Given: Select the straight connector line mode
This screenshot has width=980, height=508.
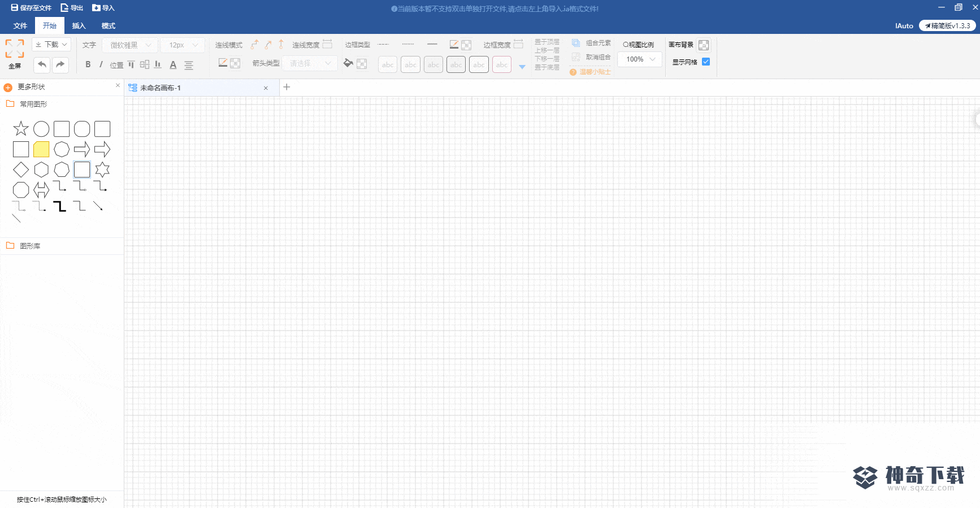Looking at the screenshot, I should point(281,44).
